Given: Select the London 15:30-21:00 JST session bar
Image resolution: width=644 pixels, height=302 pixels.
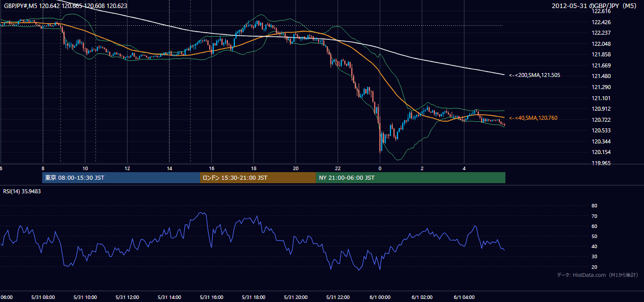Looking at the screenshot, I should coord(258,178).
